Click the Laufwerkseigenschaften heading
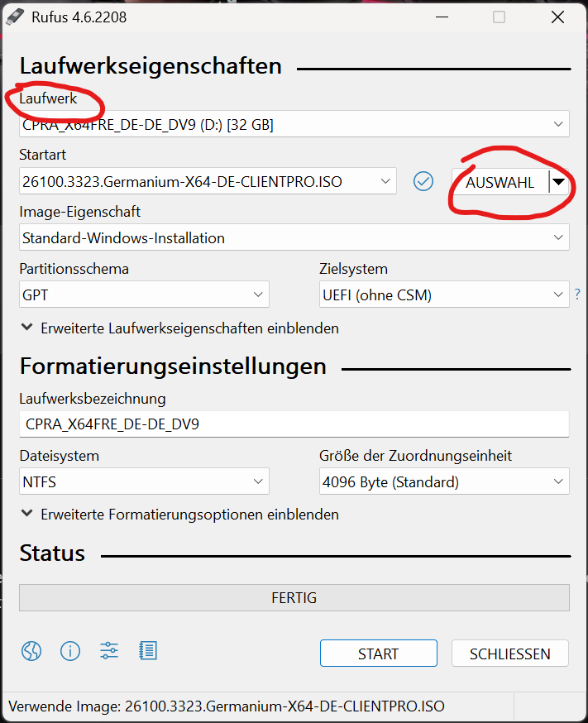The width and height of the screenshot is (588, 723). [151, 65]
